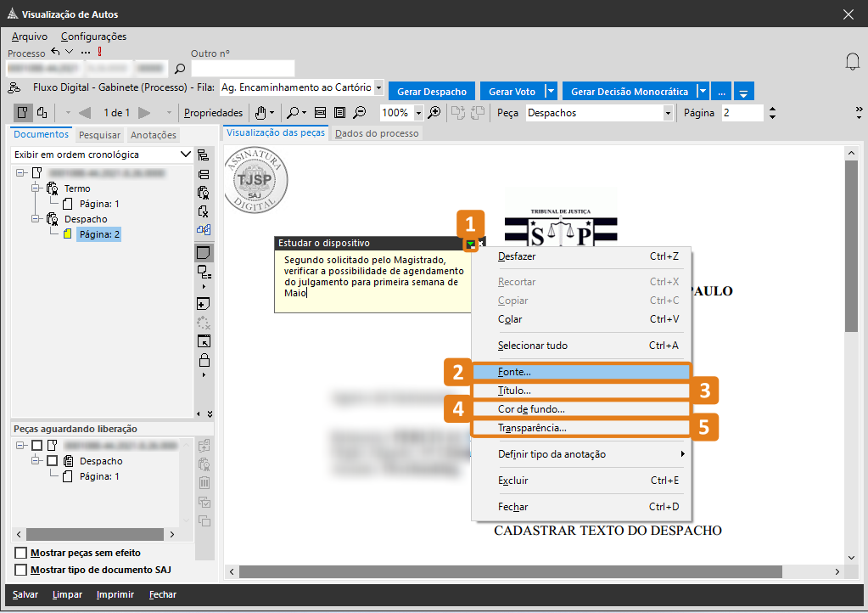This screenshot has height=613, width=868.
Task: Click the zoom out magnifier icon
Action: pyautogui.click(x=360, y=113)
